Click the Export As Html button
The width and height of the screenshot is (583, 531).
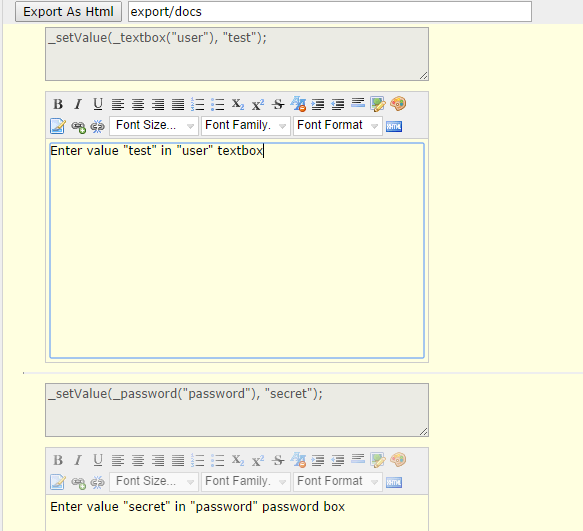point(68,12)
